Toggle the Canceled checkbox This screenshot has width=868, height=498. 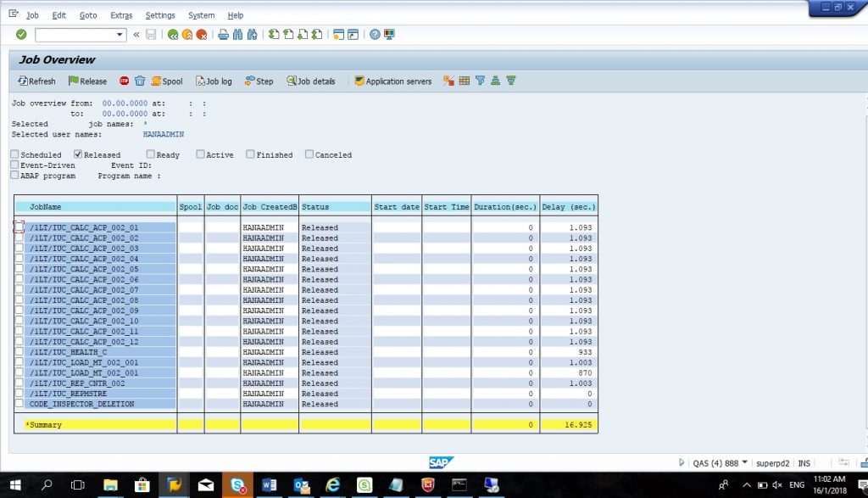coord(309,154)
